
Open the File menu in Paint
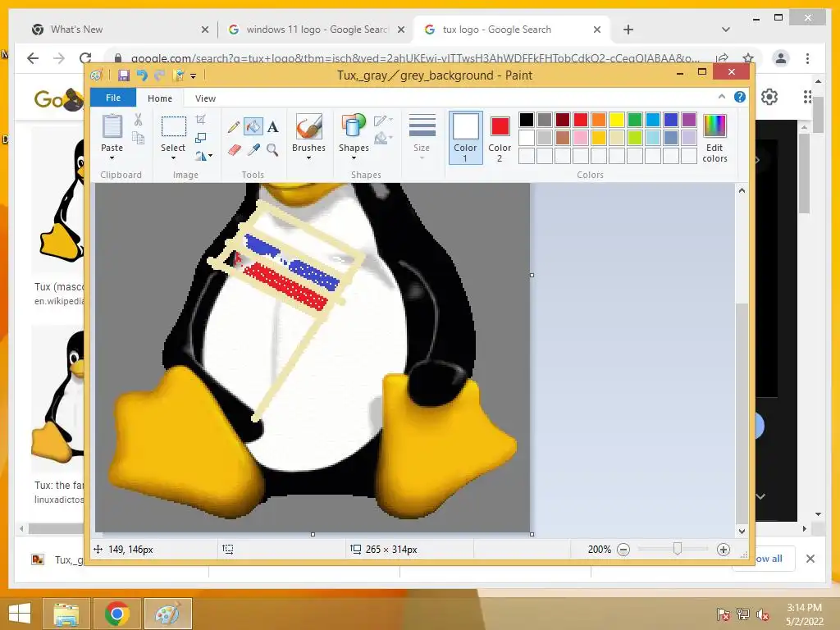(x=113, y=98)
